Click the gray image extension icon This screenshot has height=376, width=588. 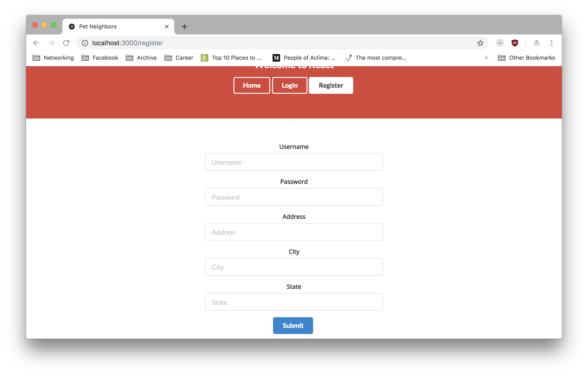pyautogui.click(x=500, y=43)
